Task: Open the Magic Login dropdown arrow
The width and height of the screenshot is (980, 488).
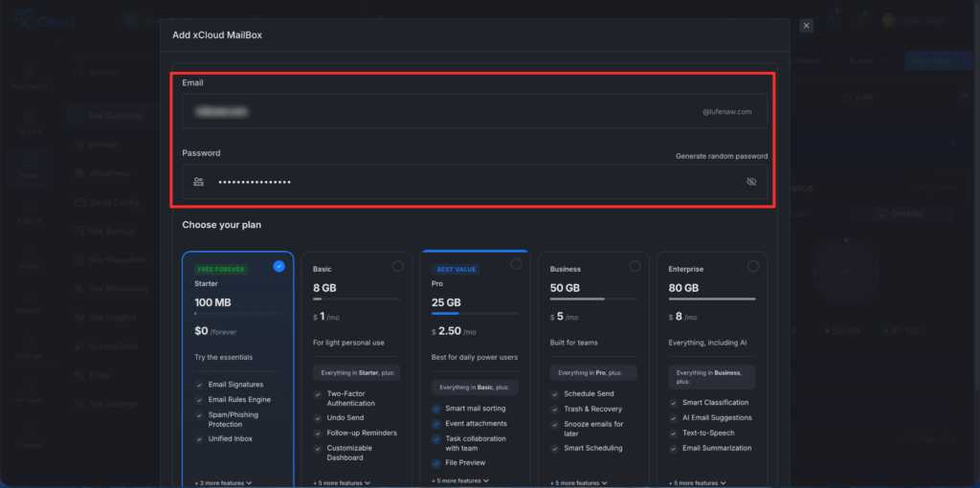Action: click(967, 60)
